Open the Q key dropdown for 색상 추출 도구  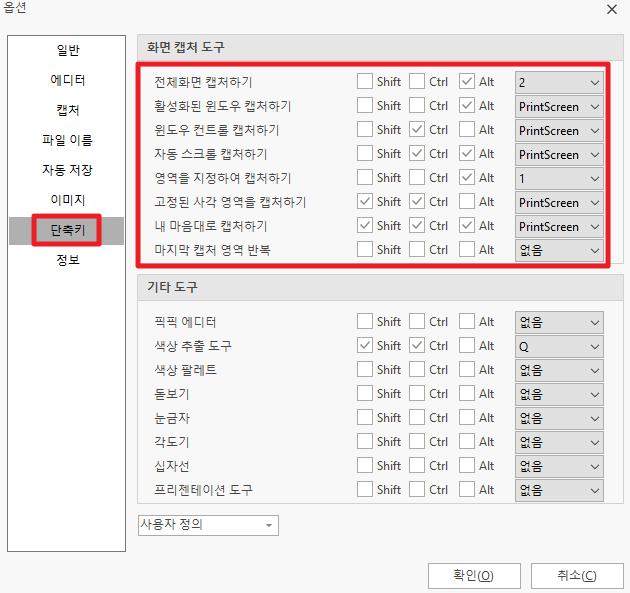tap(559, 346)
